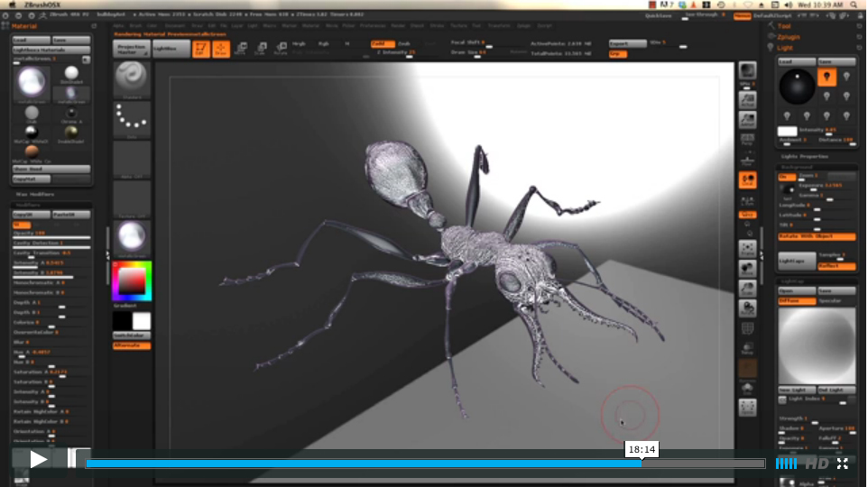Click the Zadd button
This screenshot has height=487, width=868.
(382, 43)
